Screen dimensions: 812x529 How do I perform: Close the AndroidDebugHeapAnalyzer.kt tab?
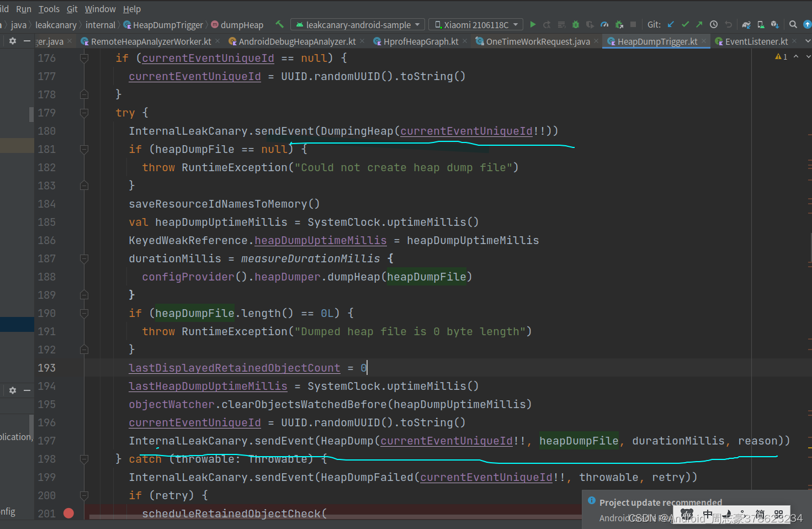click(x=362, y=41)
